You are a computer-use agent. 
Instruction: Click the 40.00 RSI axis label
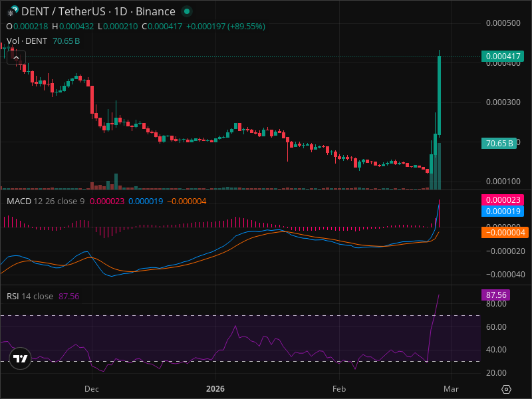point(496,350)
